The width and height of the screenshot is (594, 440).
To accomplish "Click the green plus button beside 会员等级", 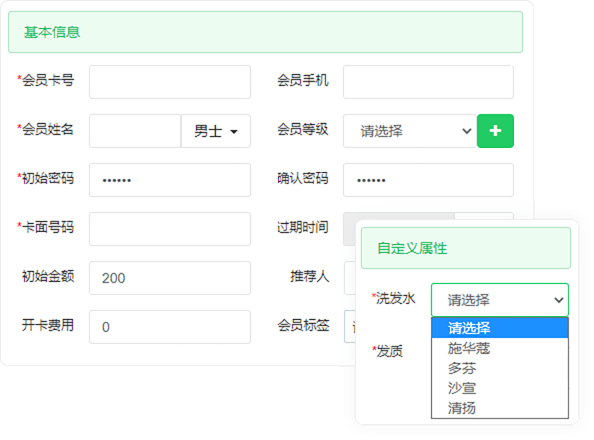I will coord(495,131).
